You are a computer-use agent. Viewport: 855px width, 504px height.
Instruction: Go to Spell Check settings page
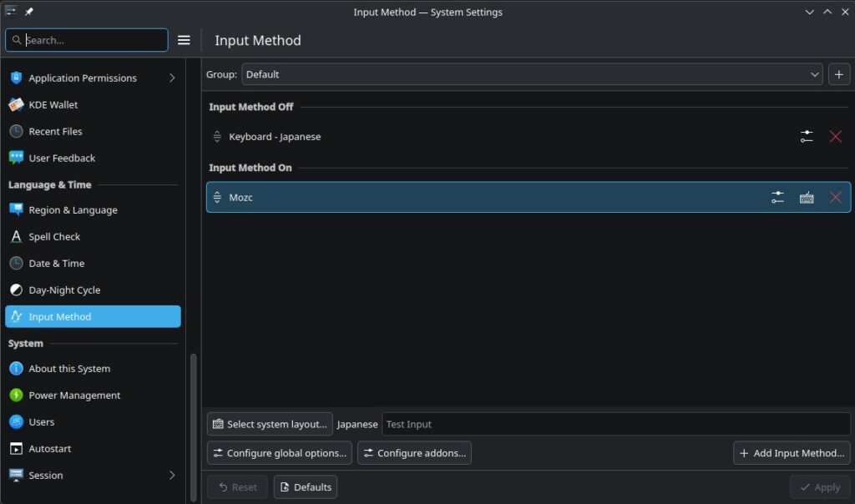54,237
